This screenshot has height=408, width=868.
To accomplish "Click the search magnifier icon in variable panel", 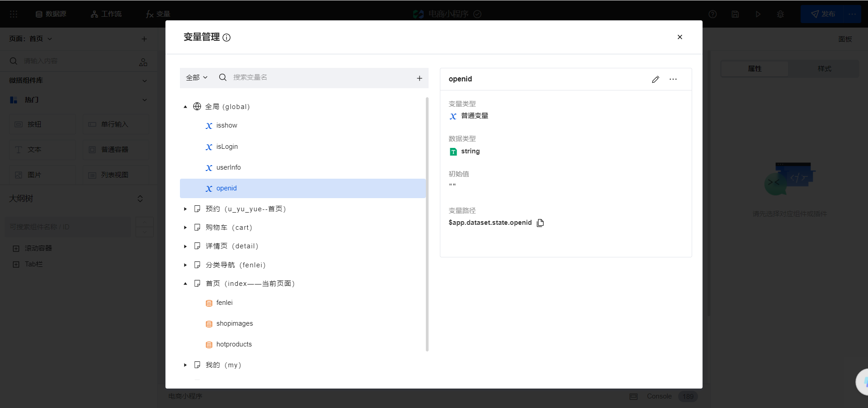I will pyautogui.click(x=223, y=77).
